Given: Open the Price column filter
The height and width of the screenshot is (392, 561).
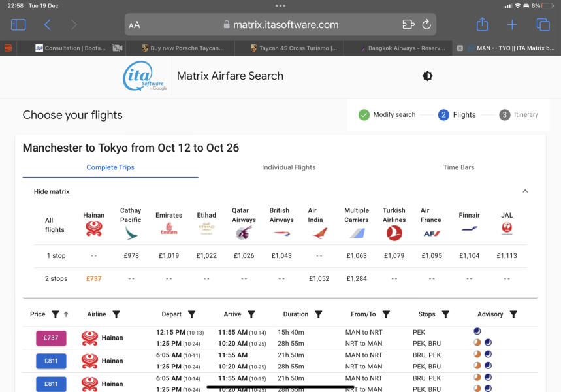Looking at the screenshot, I should [56, 314].
